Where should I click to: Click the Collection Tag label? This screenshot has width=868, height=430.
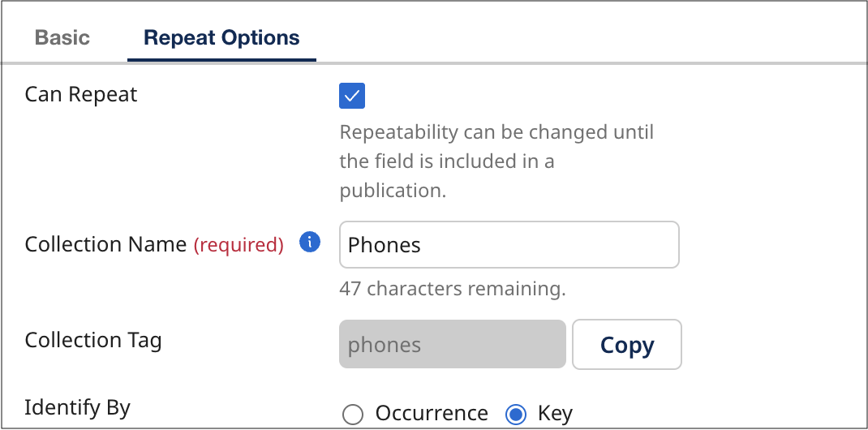[93, 340]
